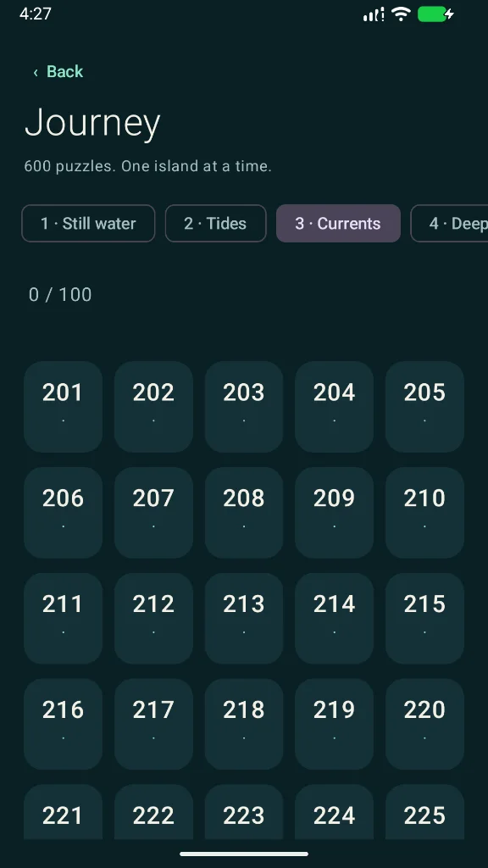Choose puzzle 205 tile

pos(425,407)
